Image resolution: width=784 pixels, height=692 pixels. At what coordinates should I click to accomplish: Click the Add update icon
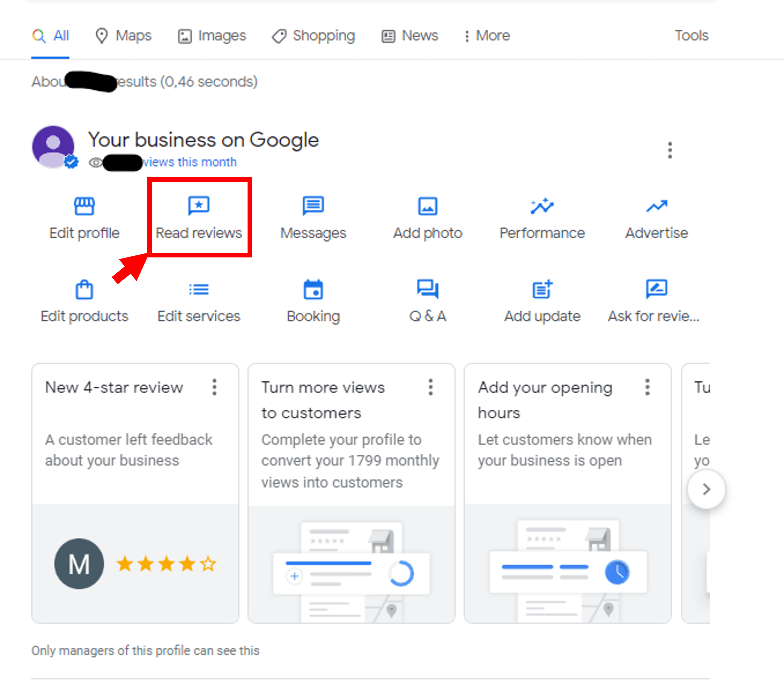click(x=542, y=290)
